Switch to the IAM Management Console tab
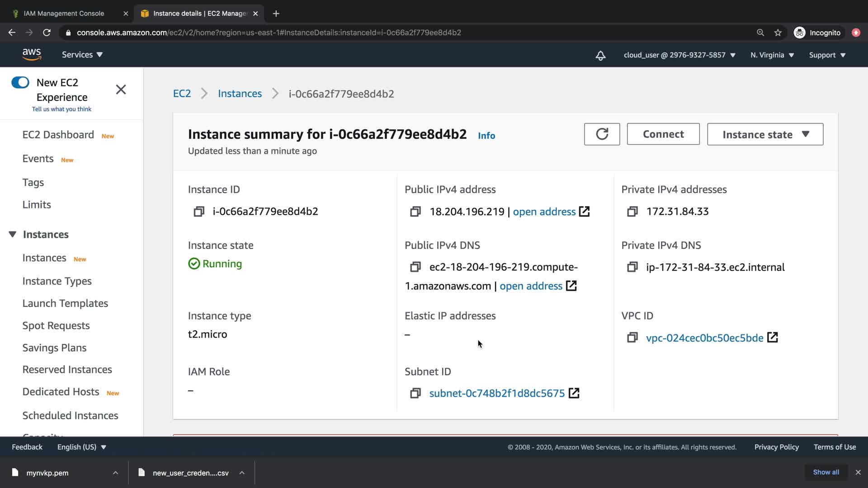 tap(64, 14)
